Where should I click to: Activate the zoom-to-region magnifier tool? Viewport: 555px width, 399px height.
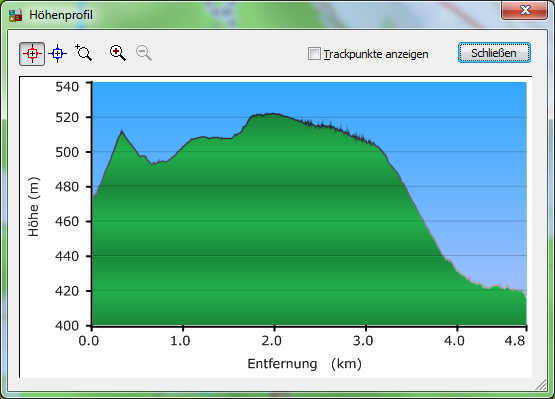tap(84, 53)
